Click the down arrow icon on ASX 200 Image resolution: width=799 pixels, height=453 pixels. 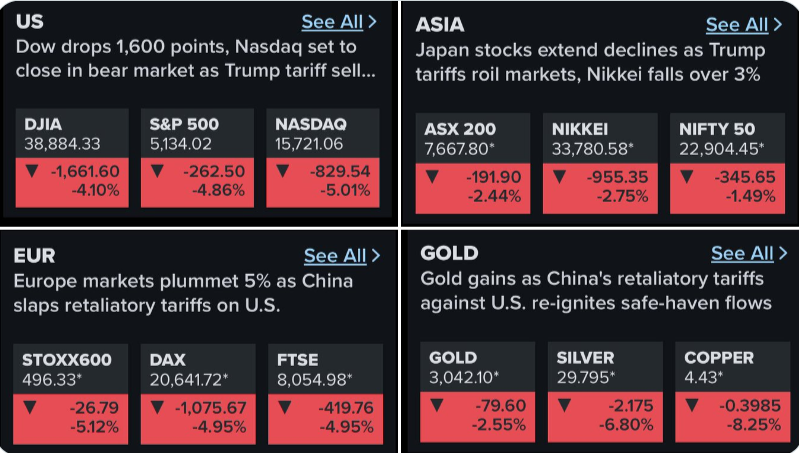click(x=433, y=177)
